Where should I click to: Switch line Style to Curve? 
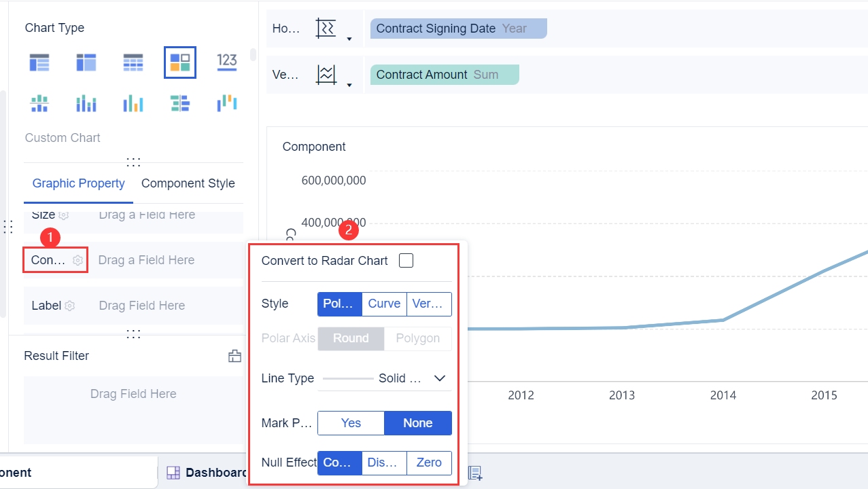384,304
